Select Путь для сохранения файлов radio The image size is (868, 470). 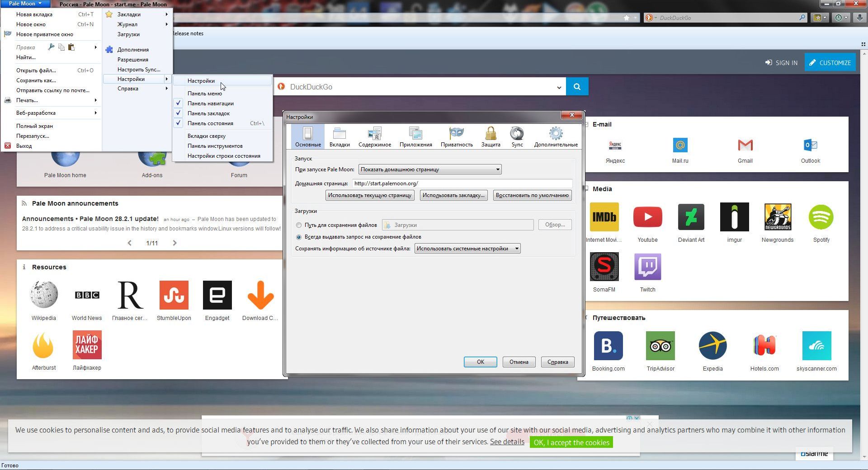pyautogui.click(x=299, y=225)
